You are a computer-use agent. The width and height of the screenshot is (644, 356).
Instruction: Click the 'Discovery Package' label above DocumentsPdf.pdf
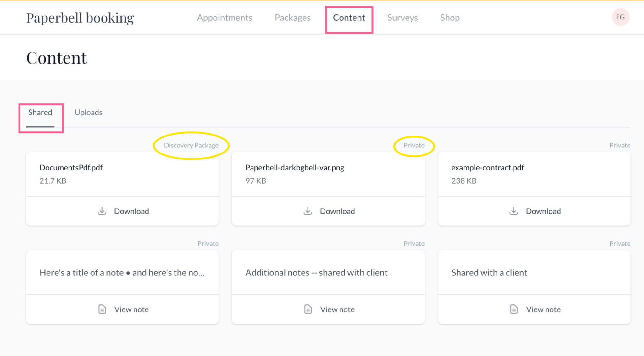[x=191, y=145]
